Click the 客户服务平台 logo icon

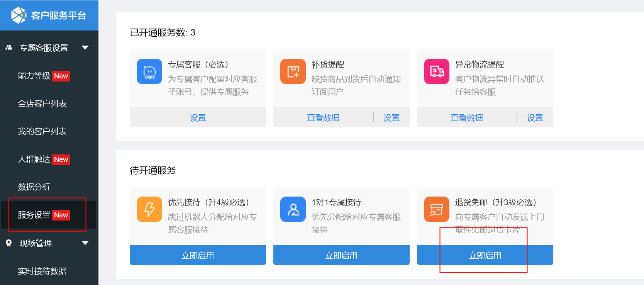18,15
